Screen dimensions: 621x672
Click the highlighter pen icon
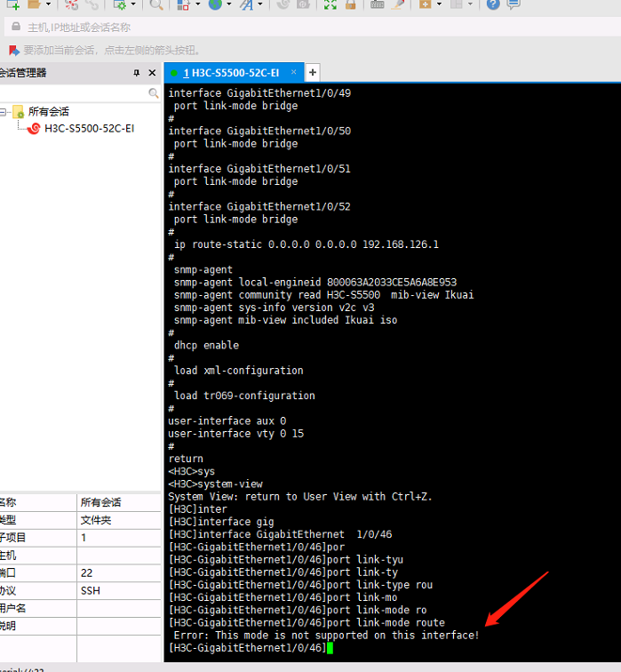pos(398,4)
